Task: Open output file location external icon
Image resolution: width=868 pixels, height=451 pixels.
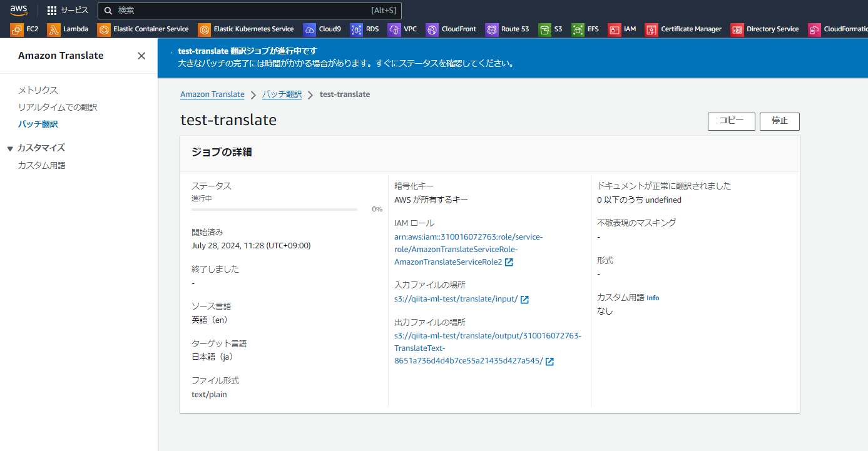Action: tap(549, 362)
